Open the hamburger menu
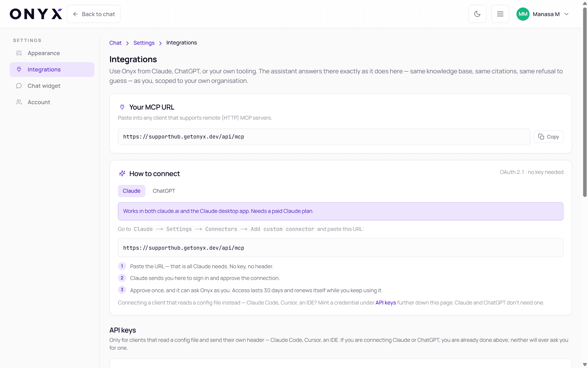This screenshot has width=588, height=368. (500, 14)
